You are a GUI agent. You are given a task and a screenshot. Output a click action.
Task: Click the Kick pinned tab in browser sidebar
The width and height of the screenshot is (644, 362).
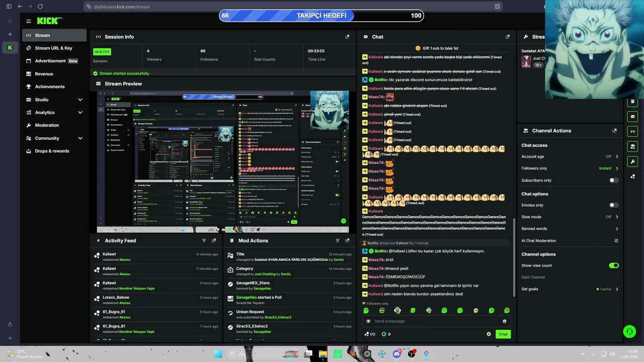pyautogui.click(x=10, y=47)
